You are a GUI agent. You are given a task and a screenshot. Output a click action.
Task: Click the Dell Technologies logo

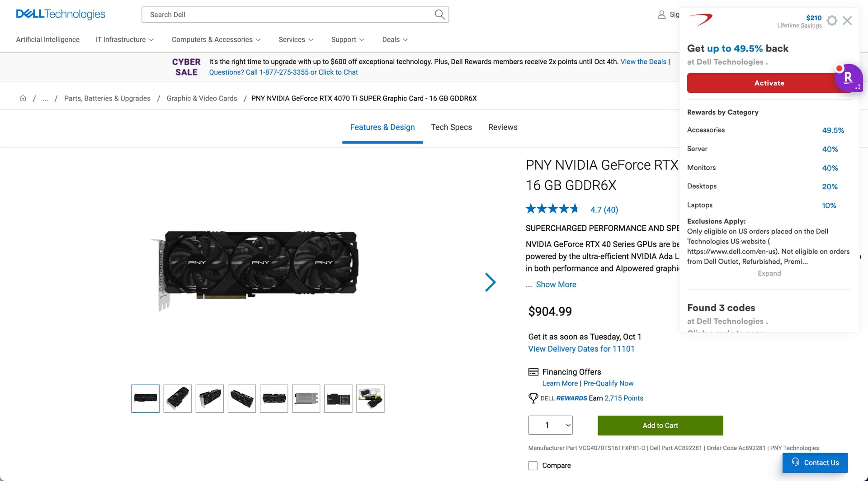coord(61,14)
